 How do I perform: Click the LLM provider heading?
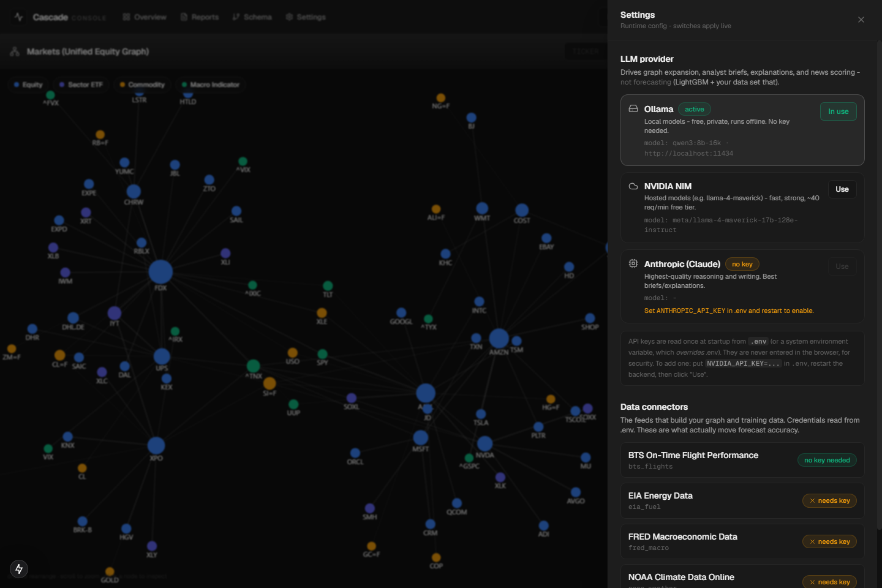[x=647, y=59]
